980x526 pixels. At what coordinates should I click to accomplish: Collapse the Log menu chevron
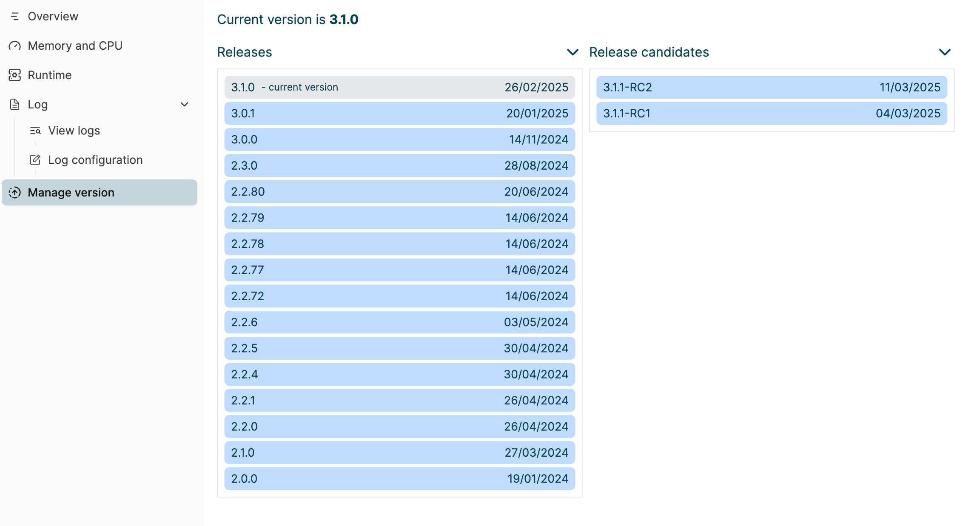(184, 105)
